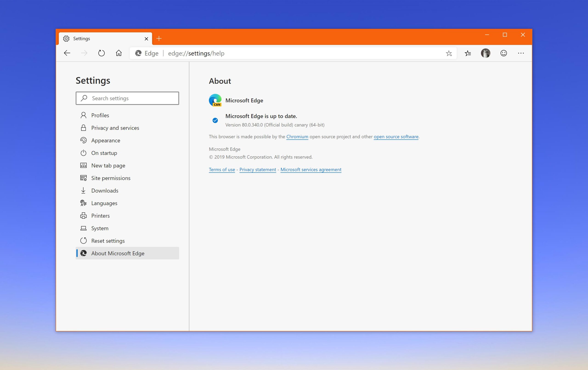
Task: Open Site permissions settings
Action: 127,178
